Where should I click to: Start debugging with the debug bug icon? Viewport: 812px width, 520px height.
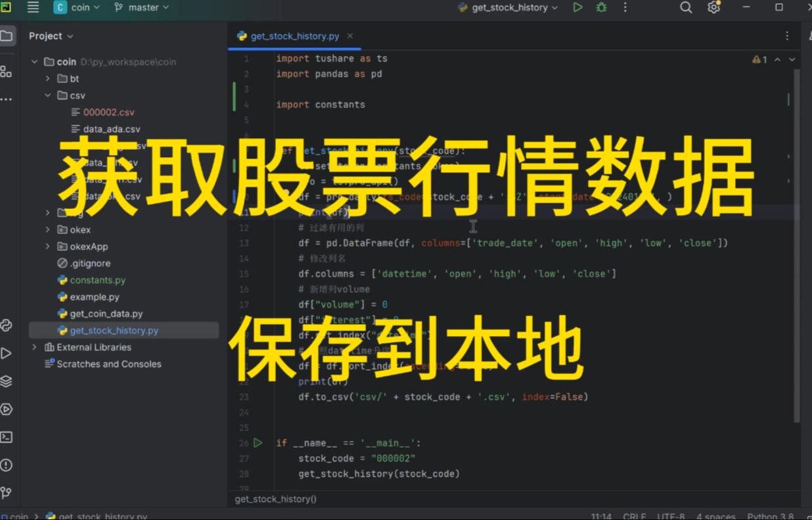pyautogui.click(x=601, y=7)
